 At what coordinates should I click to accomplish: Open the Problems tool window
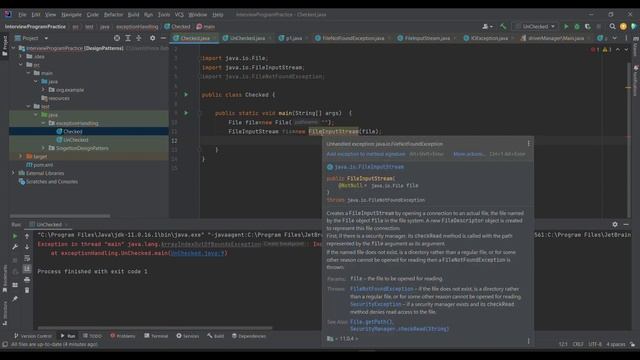click(x=122, y=336)
